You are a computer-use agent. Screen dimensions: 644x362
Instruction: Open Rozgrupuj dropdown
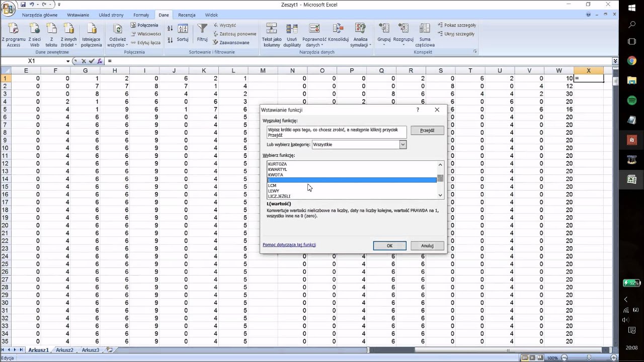coord(404,35)
